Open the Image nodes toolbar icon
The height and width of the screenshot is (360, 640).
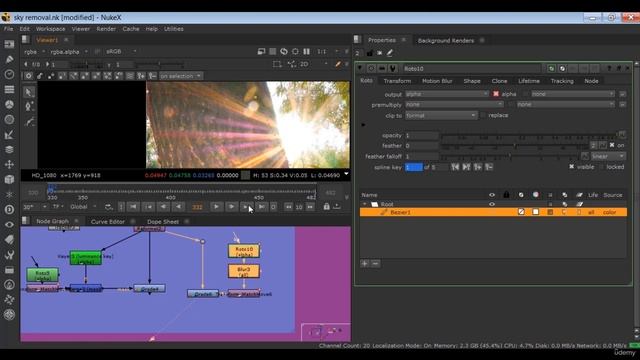coord(9,44)
